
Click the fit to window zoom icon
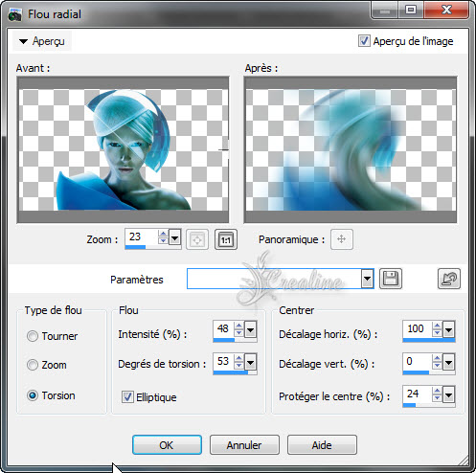(x=197, y=239)
